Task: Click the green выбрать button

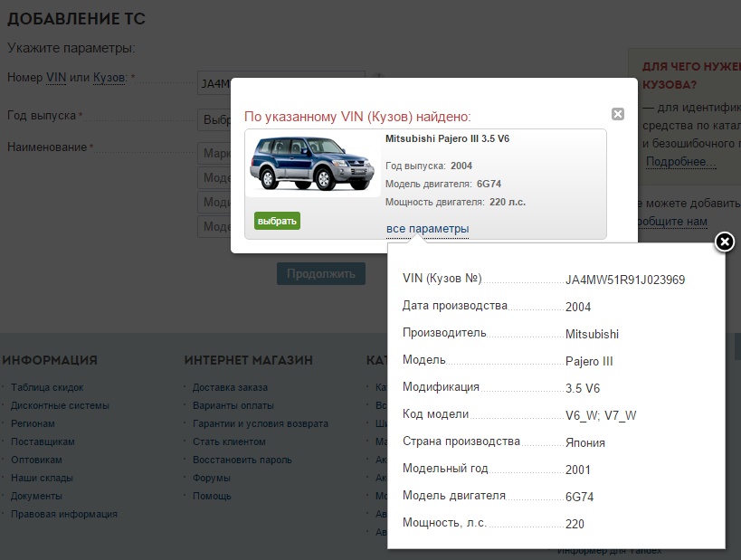Action: pyautogui.click(x=277, y=221)
